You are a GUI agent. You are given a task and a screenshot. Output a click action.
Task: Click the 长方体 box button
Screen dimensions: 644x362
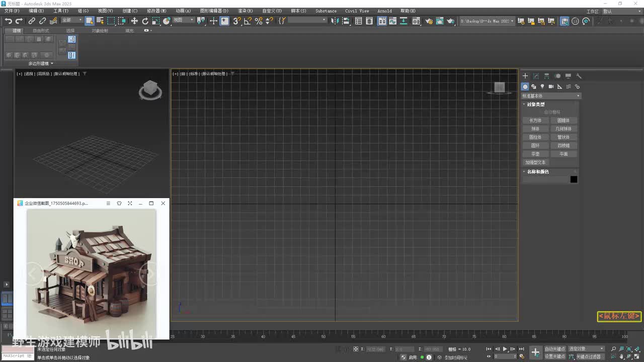pos(535,121)
